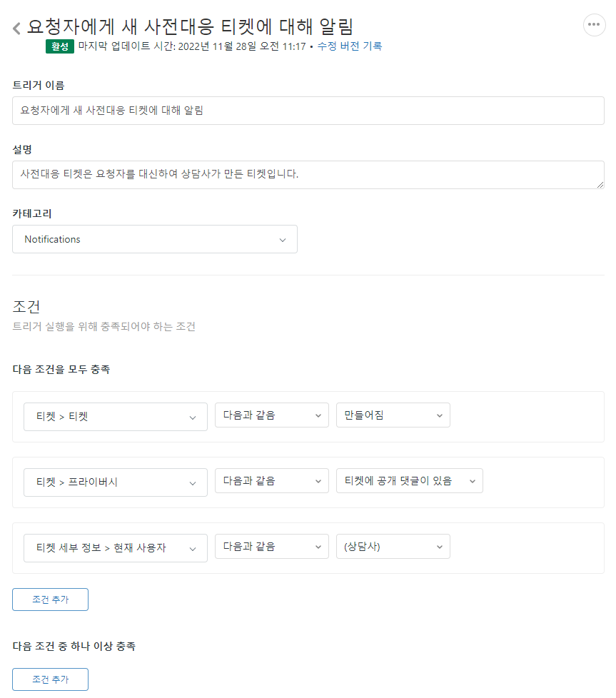The image size is (616, 698).
Task: Click the back chevron beside the trigger title
Action: coord(16,29)
